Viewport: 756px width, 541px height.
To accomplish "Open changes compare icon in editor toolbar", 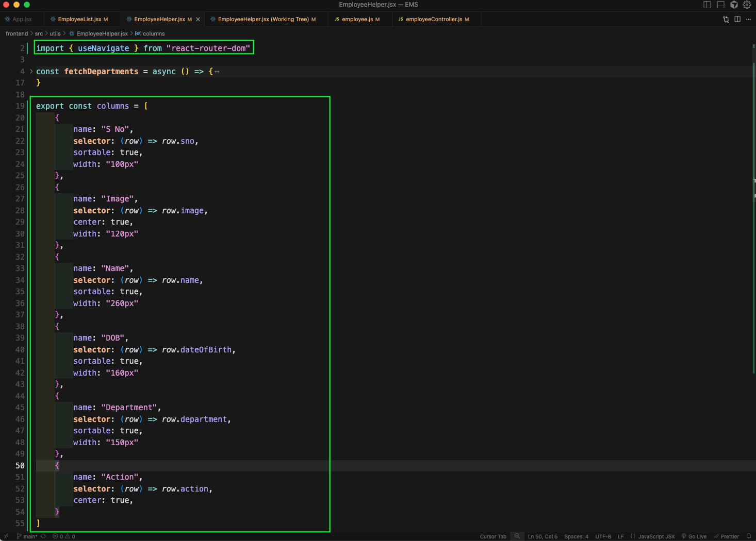I will (x=726, y=19).
